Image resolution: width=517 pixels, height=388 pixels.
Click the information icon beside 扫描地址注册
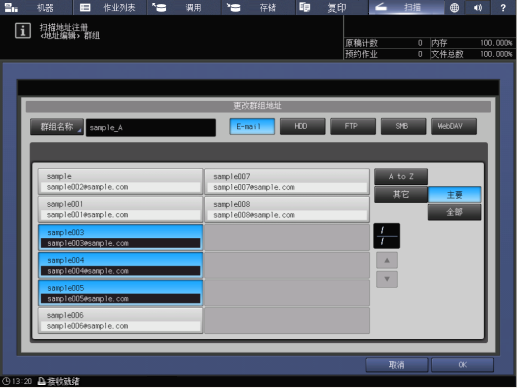[x=23, y=31]
